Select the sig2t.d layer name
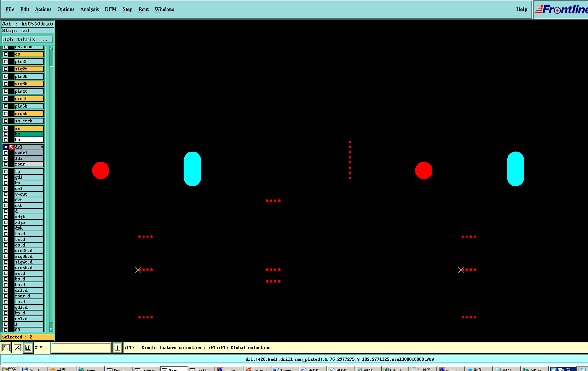 click(x=29, y=251)
